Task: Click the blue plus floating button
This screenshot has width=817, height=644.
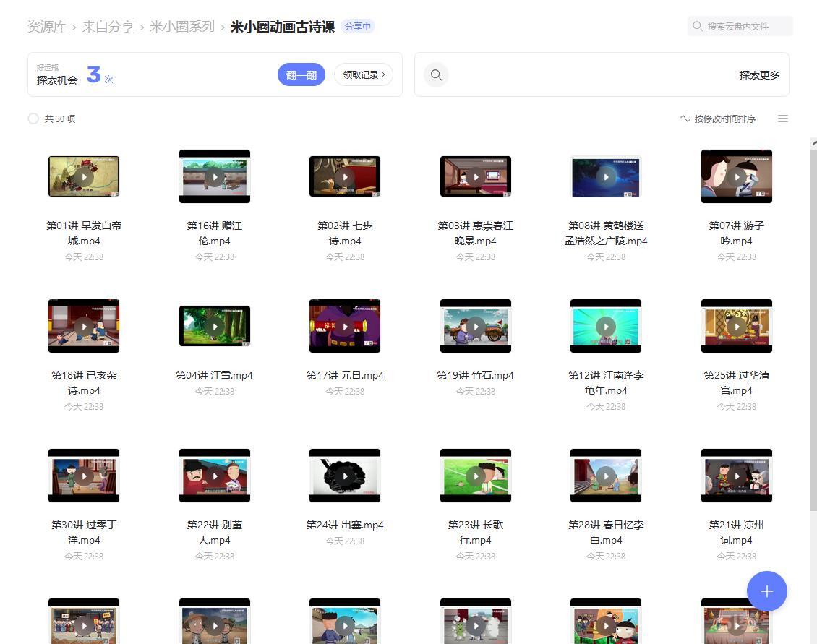Action: [x=766, y=591]
